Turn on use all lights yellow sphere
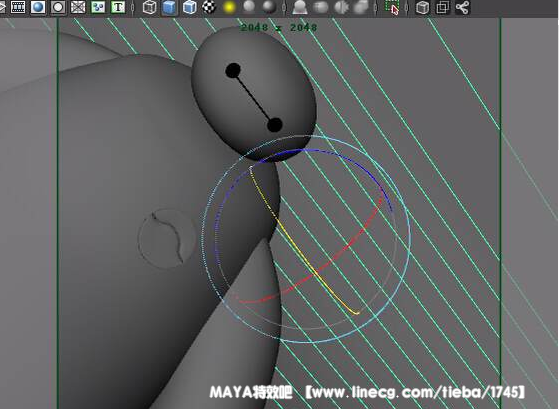This screenshot has width=559, height=409. (x=230, y=7)
